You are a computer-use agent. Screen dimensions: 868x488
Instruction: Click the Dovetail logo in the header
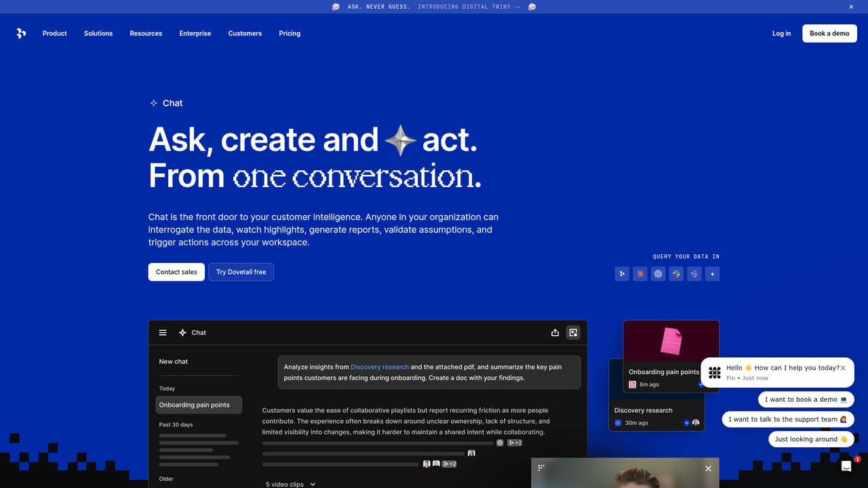pyautogui.click(x=21, y=33)
